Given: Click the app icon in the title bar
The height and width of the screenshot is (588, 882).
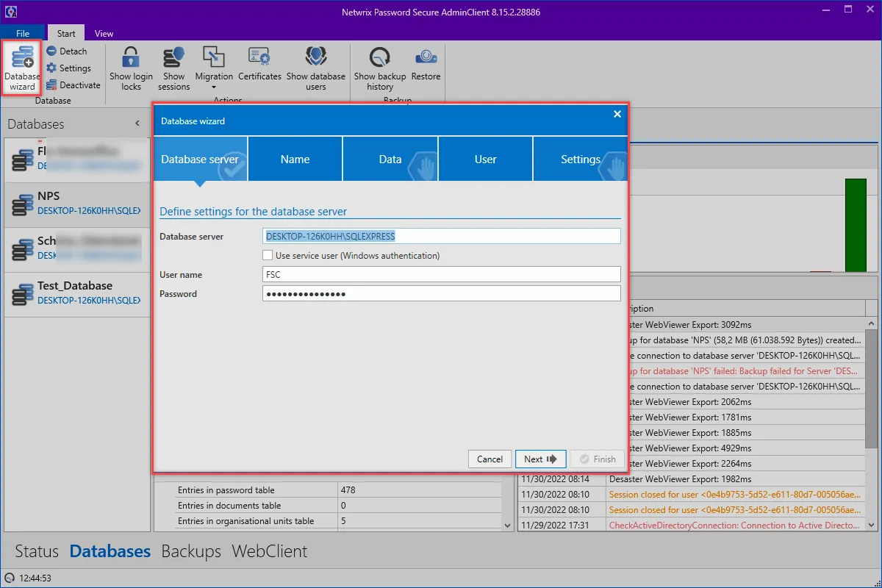Looking at the screenshot, I should [11, 12].
